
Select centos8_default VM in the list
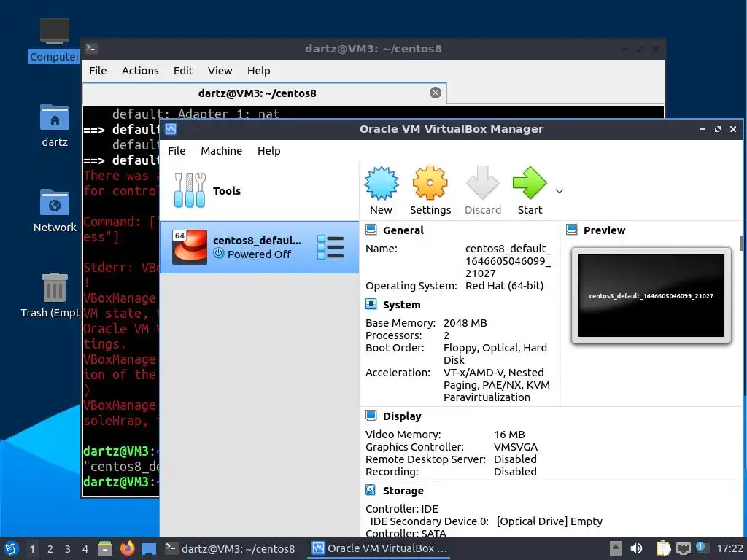260,247
